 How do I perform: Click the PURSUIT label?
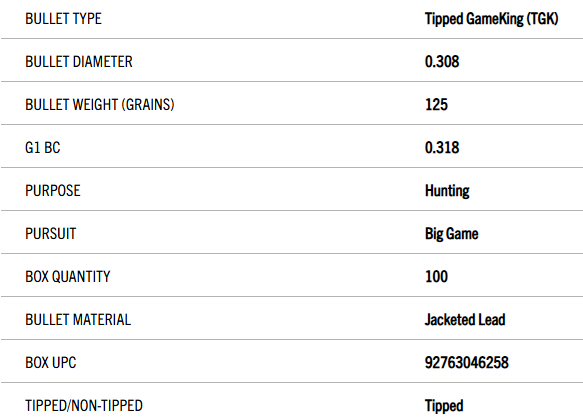(51, 234)
